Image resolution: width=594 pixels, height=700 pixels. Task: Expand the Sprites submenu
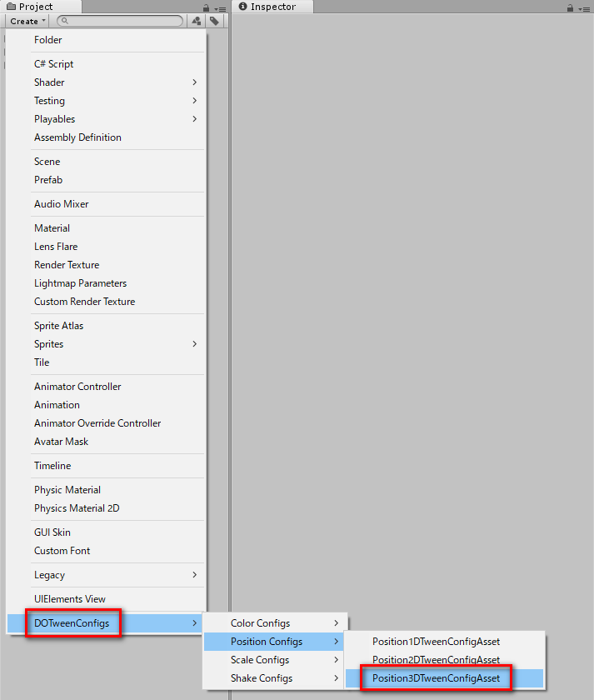[106, 343]
